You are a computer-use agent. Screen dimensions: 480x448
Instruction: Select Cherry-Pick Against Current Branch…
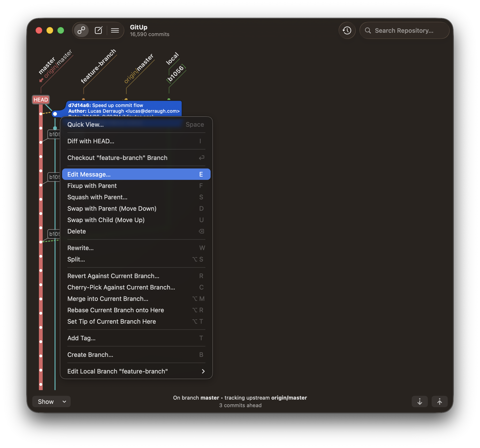[x=136, y=287]
